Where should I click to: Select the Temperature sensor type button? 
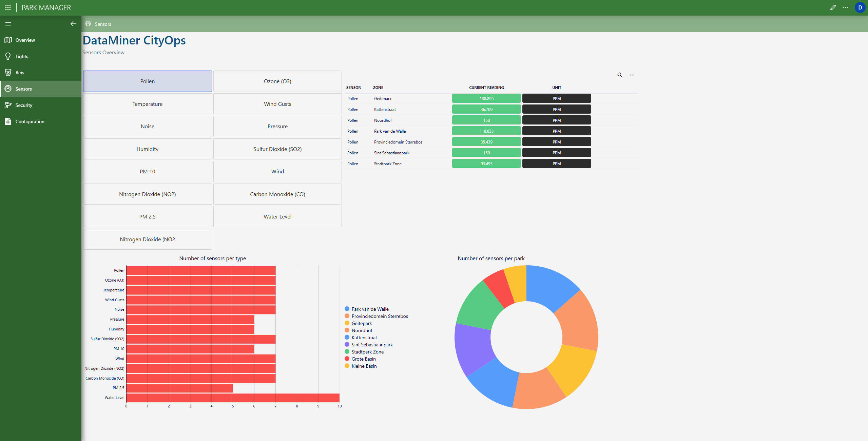(x=147, y=104)
